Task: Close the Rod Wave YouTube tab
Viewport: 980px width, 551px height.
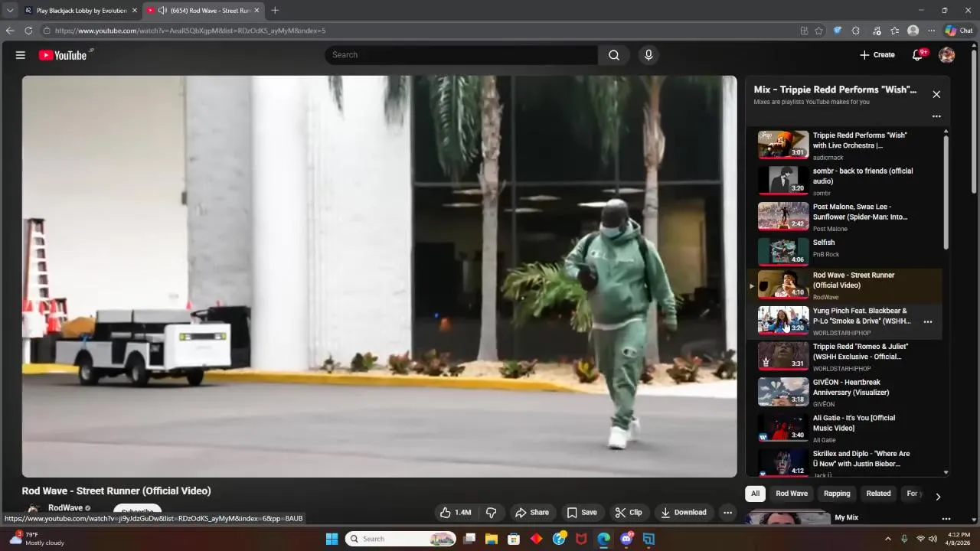Action: (x=256, y=11)
